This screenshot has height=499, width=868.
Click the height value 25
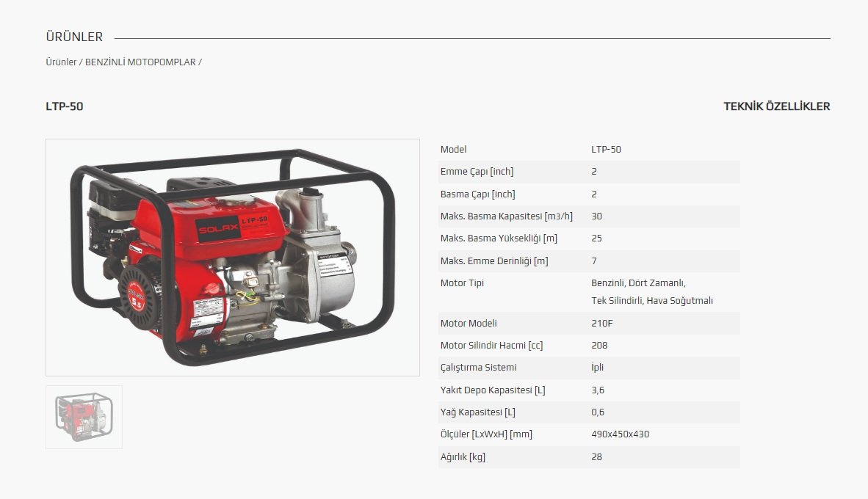point(597,238)
